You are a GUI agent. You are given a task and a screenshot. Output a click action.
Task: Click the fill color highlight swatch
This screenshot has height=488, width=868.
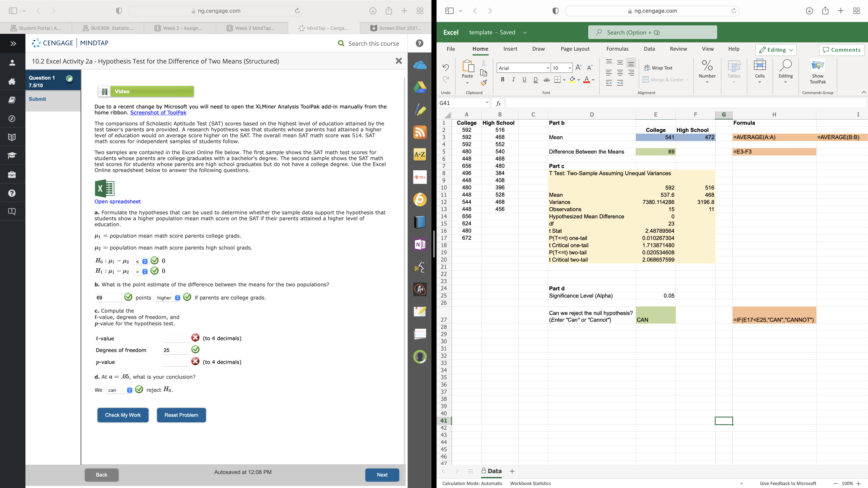(x=572, y=79)
